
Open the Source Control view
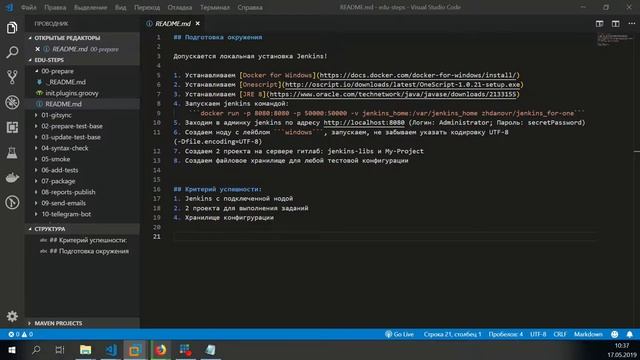pos(12,77)
